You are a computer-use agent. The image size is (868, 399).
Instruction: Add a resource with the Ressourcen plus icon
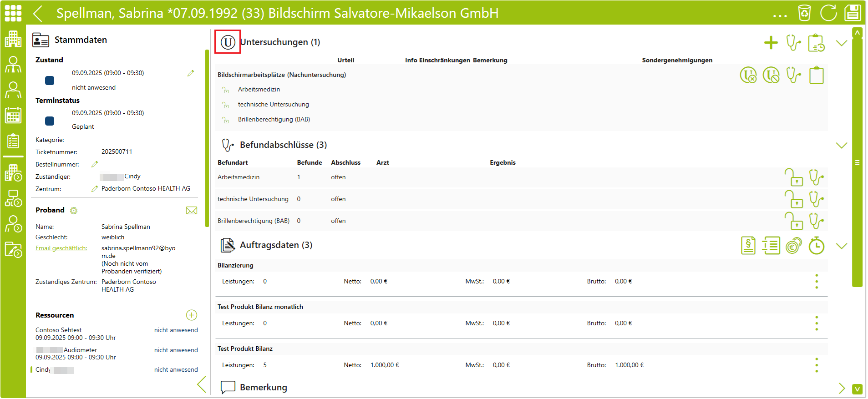coord(192,315)
